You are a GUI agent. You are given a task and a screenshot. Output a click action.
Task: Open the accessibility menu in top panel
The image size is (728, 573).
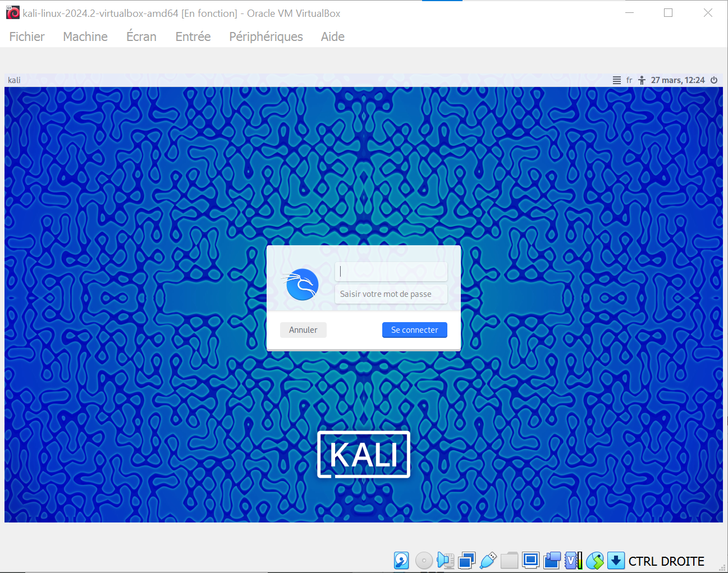coord(642,80)
